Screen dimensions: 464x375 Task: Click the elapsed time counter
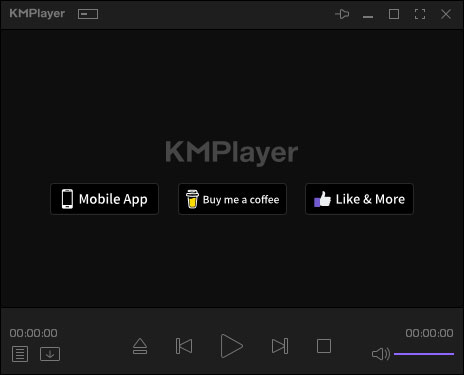click(33, 333)
